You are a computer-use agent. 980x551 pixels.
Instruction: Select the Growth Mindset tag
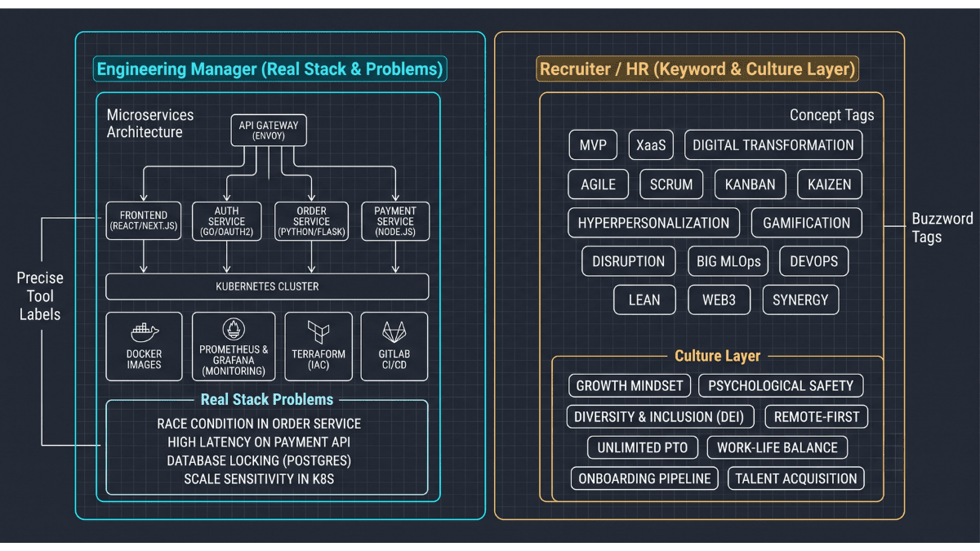click(x=630, y=386)
